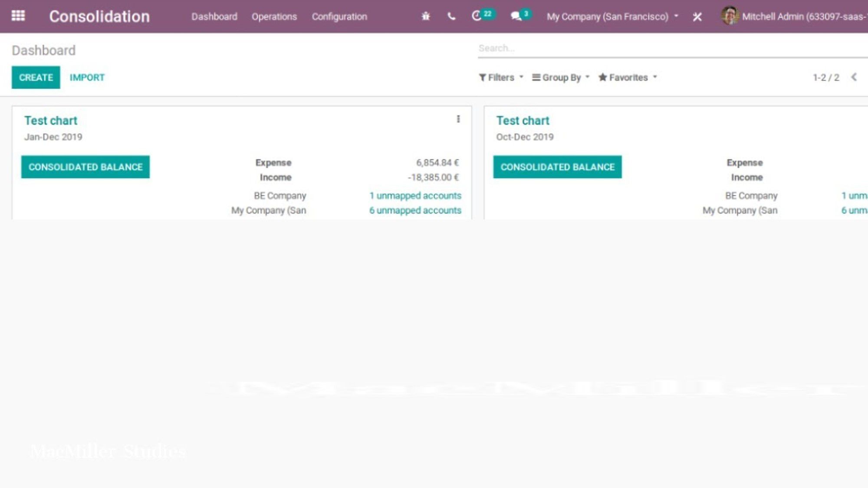Click the IMPORT button
This screenshot has height=488, width=868.
click(87, 77)
